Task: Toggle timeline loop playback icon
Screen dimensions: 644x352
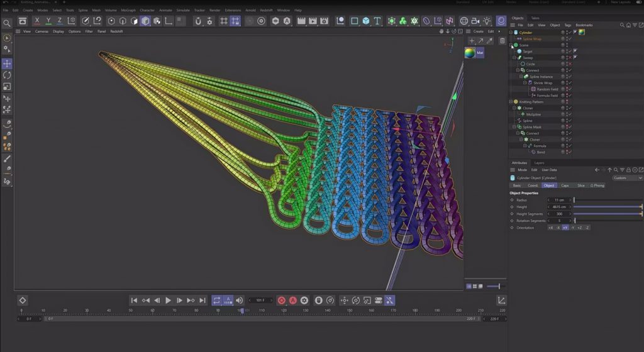Action: [216, 300]
